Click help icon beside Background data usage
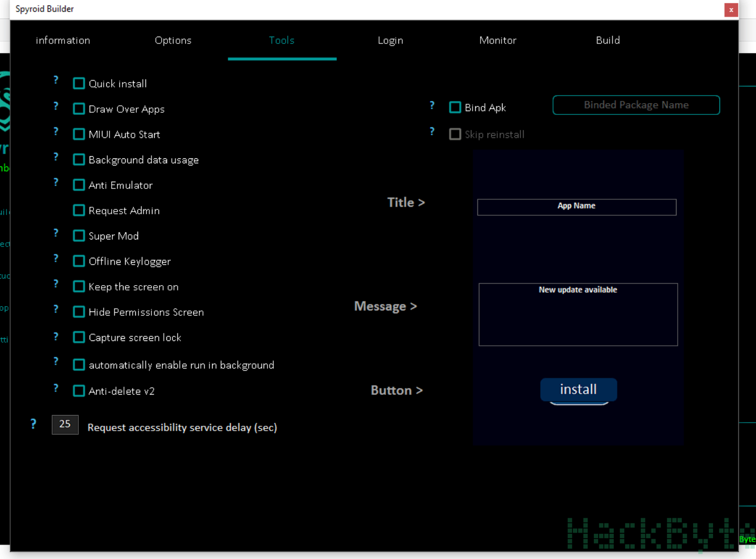This screenshot has width=756, height=559. pos(56,157)
